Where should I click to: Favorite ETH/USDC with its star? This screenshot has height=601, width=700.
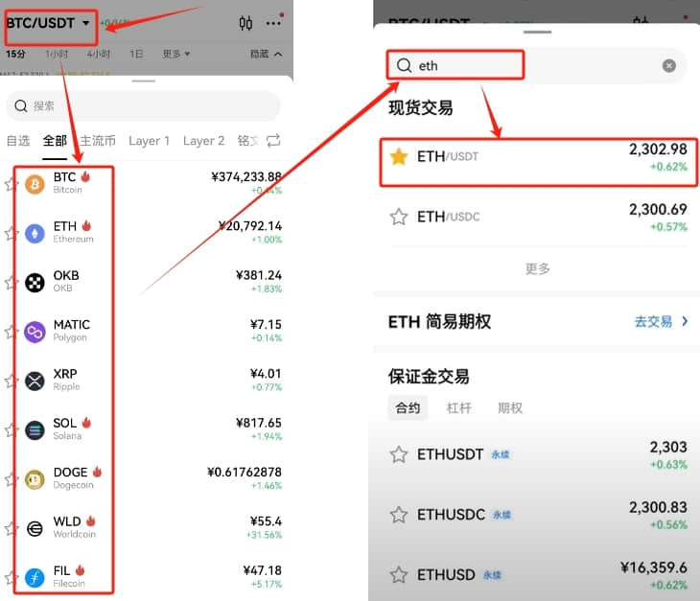399,217
